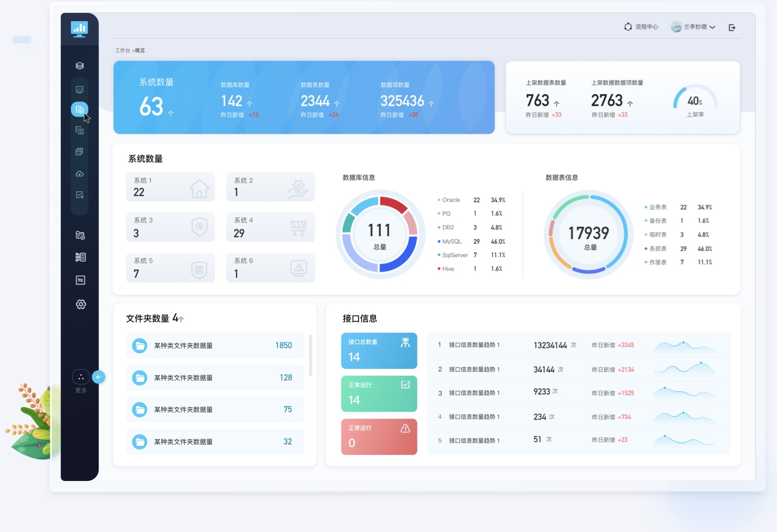Viewport: 777px width, 532px height.
Task: Open the settings gear in sidebar
Action: (x=81, y=304)
